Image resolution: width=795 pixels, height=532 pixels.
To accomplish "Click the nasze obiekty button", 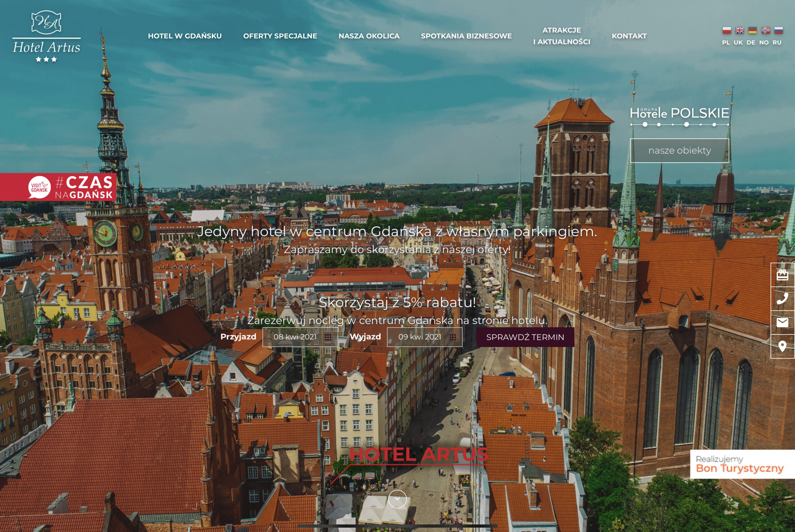I will pos(679,150).
